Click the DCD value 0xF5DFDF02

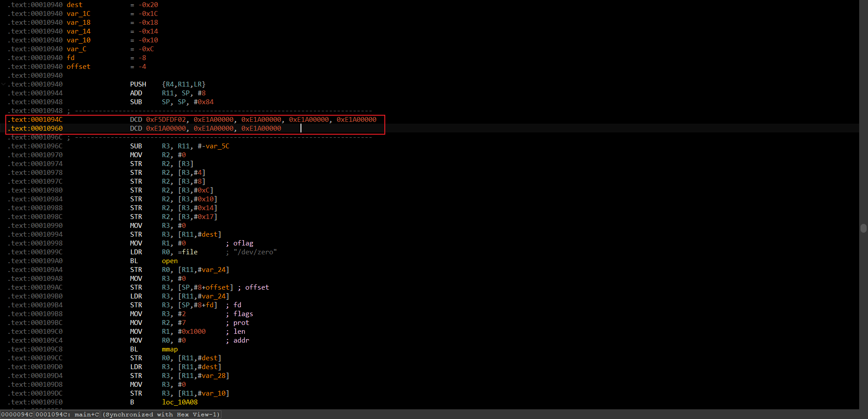(166, 120)
